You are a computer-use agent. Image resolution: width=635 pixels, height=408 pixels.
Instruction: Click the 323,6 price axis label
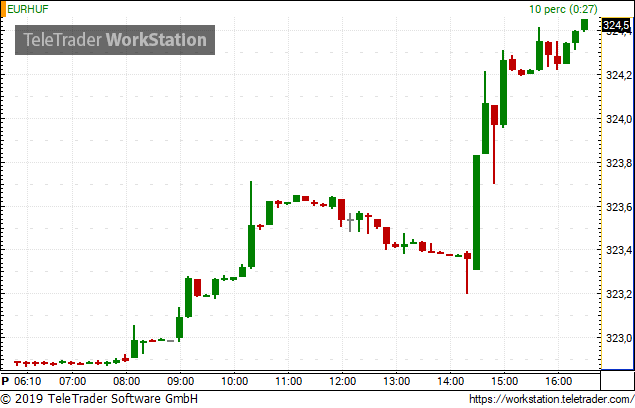619,207
